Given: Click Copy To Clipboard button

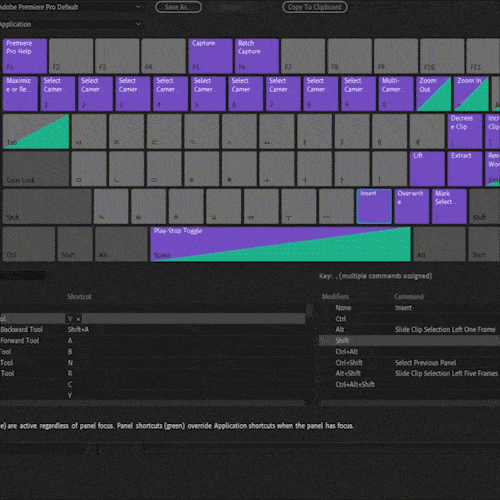Looking at the screenshot, I should tap(315, 7).
